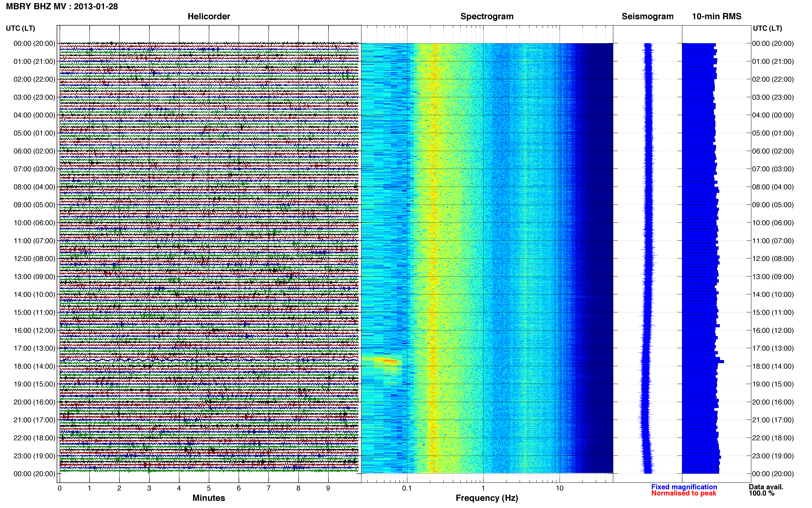Click the left 22:00 (18:00) time label
This screenshot has height=508, width=812.
[34, 438]
